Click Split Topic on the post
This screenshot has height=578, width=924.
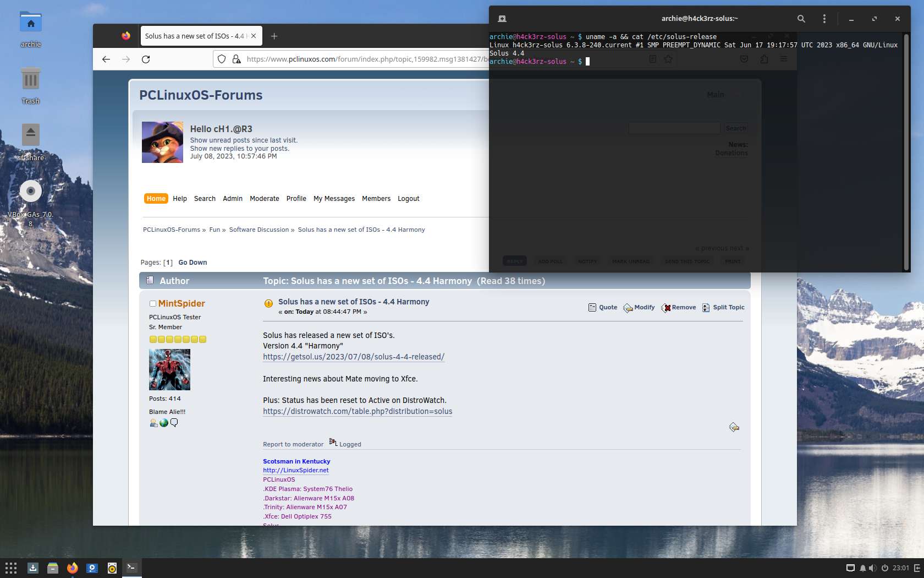(723, 307)
